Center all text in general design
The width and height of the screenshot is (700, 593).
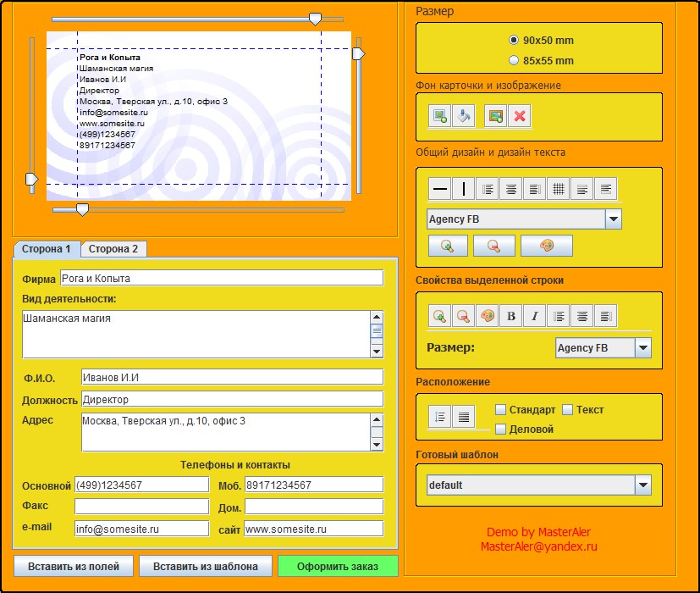[x=511, y=189]
